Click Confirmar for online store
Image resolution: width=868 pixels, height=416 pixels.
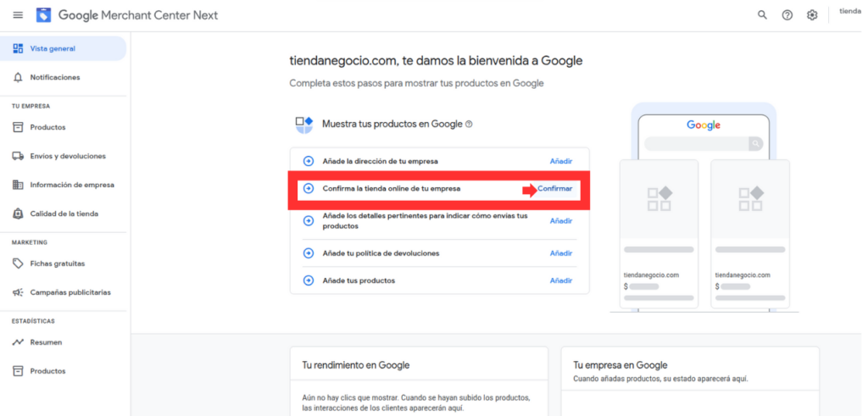point(554,189)
